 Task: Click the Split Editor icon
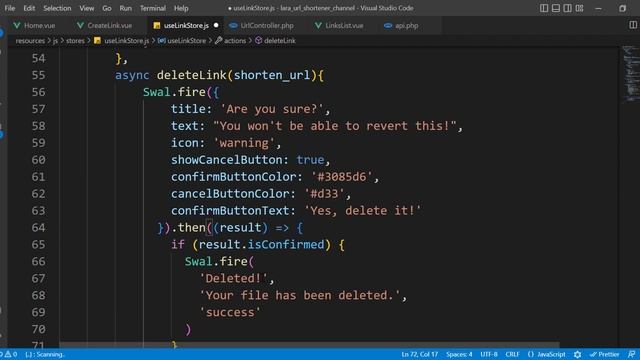[633, 25]
